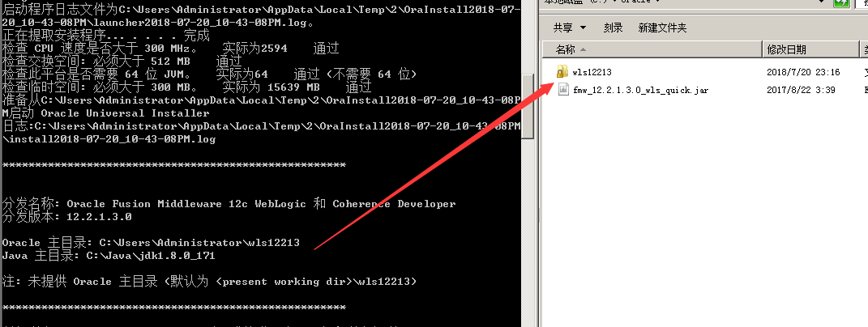The image size is (868, 327).
Task: Click the 检查 CPU 速度 console line
Action: (x=170, y=48)
